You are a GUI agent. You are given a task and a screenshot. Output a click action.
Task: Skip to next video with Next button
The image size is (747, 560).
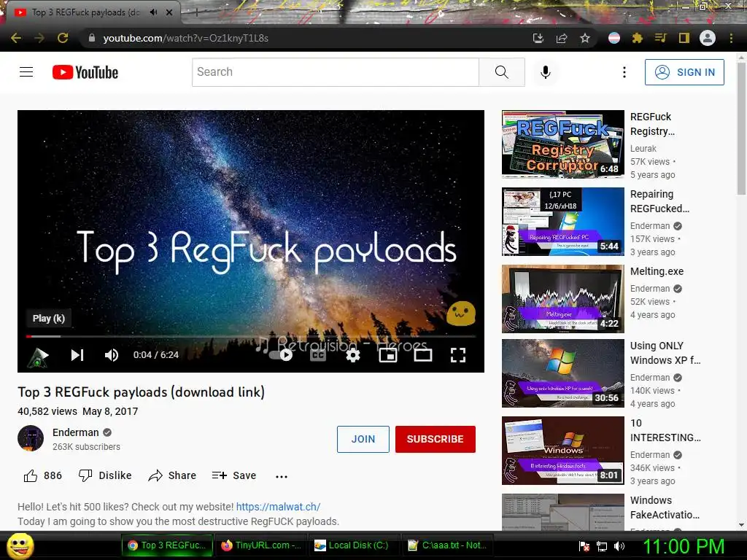(x=77, y=355)
